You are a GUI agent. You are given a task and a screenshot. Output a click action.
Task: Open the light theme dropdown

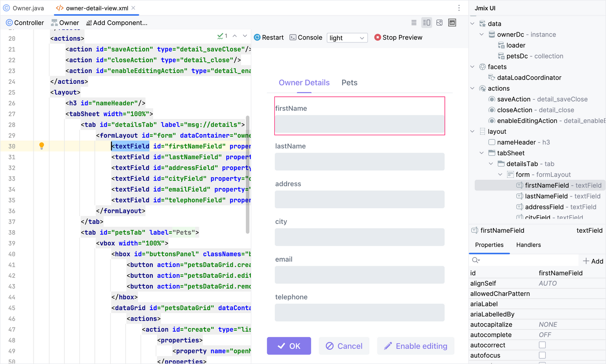click(347, 38)
